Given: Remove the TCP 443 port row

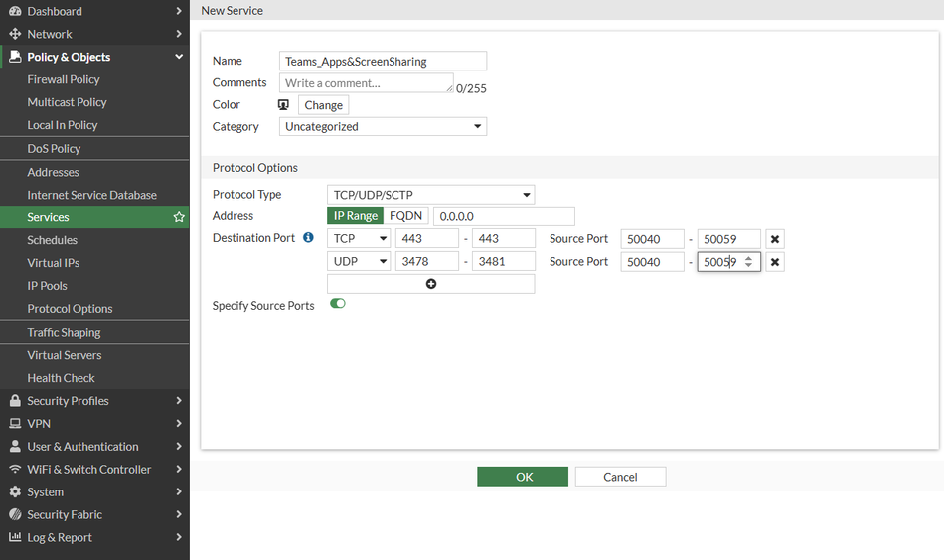Looking at the screenshot, I should (x=775, y=239).
